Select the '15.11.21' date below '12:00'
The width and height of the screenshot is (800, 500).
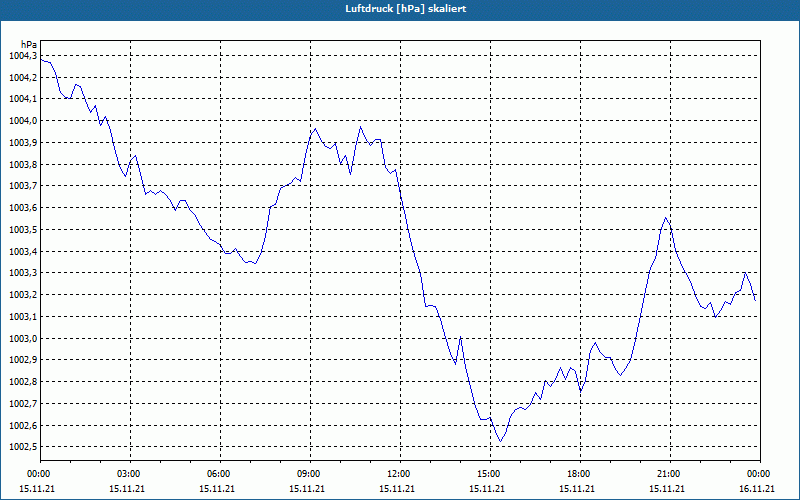(x=397, y=489)
